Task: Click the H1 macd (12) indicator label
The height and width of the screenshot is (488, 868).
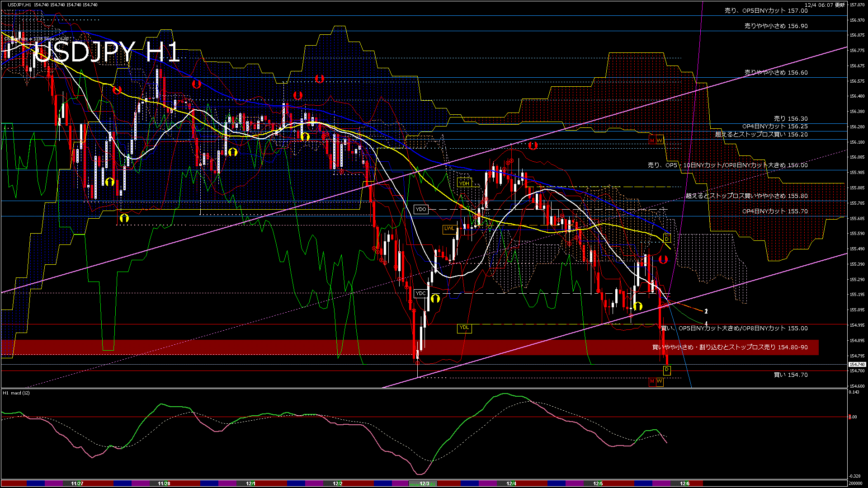Action: (16, 393)
